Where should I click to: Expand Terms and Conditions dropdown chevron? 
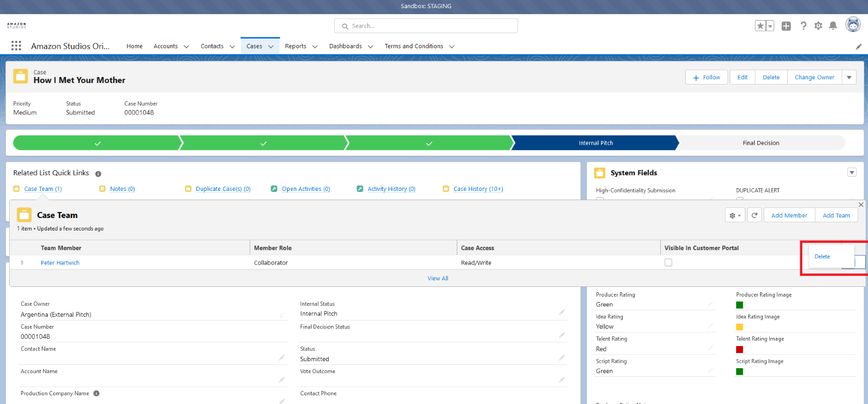(452, 47)
